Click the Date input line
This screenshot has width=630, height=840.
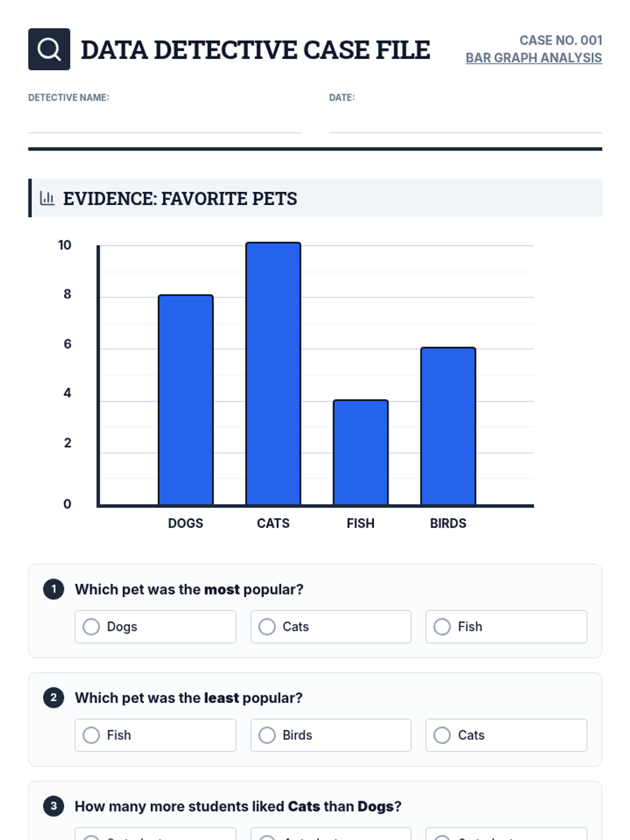click(x=465, y=124)
